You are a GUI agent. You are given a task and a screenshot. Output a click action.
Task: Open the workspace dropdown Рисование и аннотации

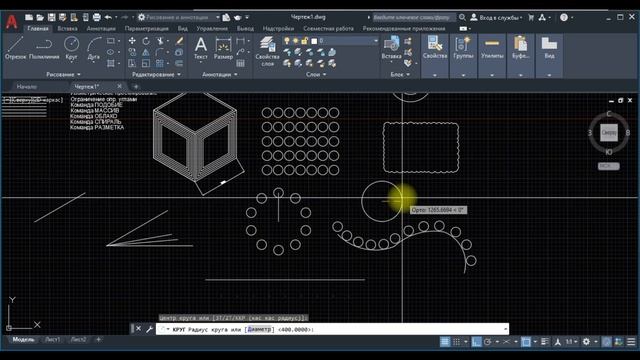180,17
